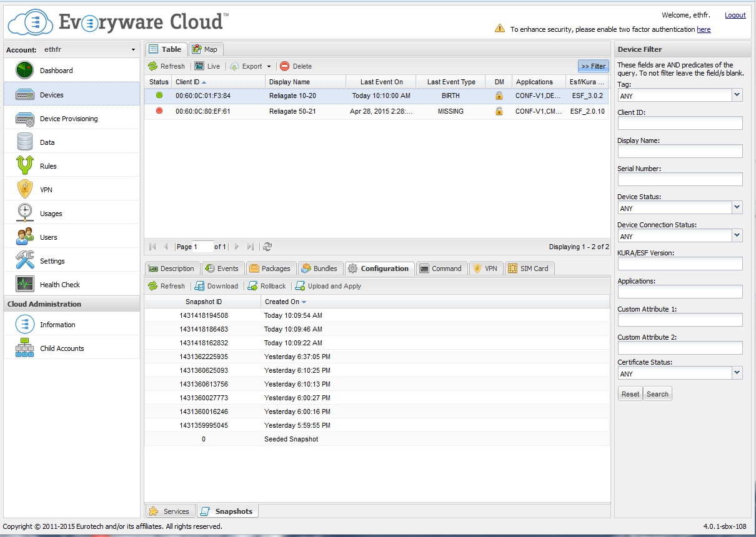This screenshot has width=756, height=537.
Task: Open the Command tab
Action: 441,268
